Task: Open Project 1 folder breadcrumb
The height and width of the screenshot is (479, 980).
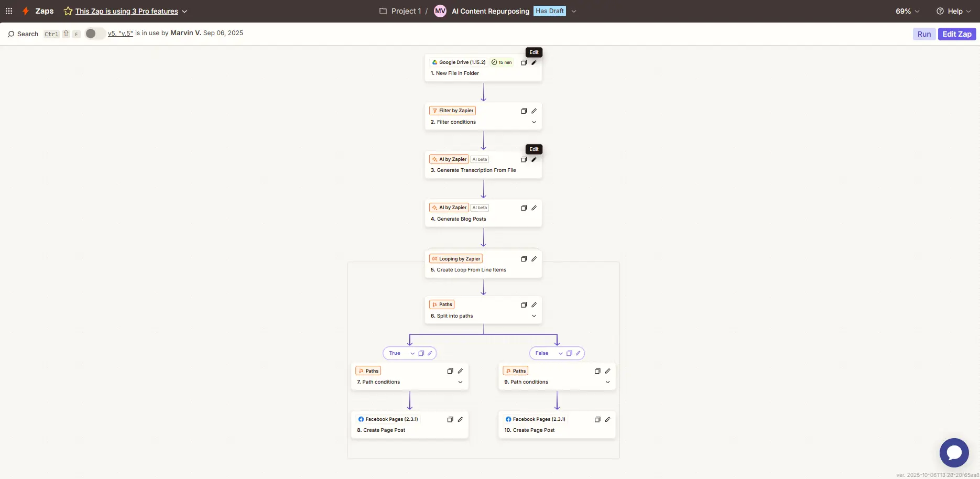Action: 400,11
